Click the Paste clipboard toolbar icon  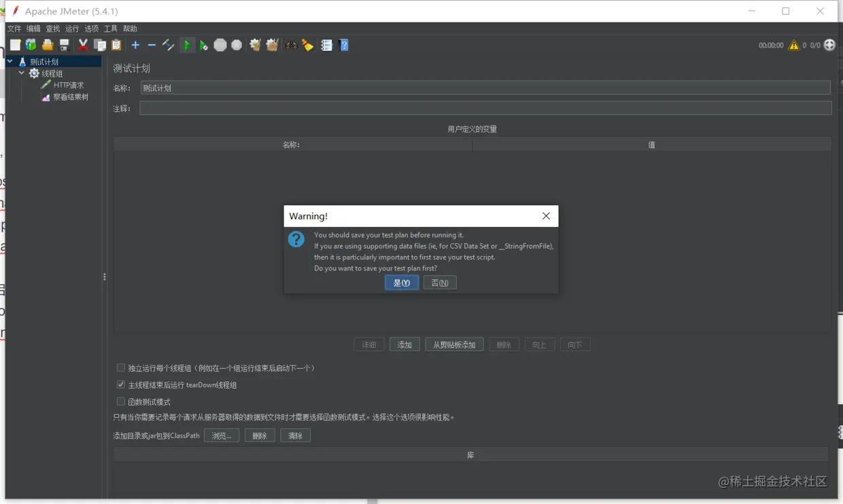tap(116, 45)
